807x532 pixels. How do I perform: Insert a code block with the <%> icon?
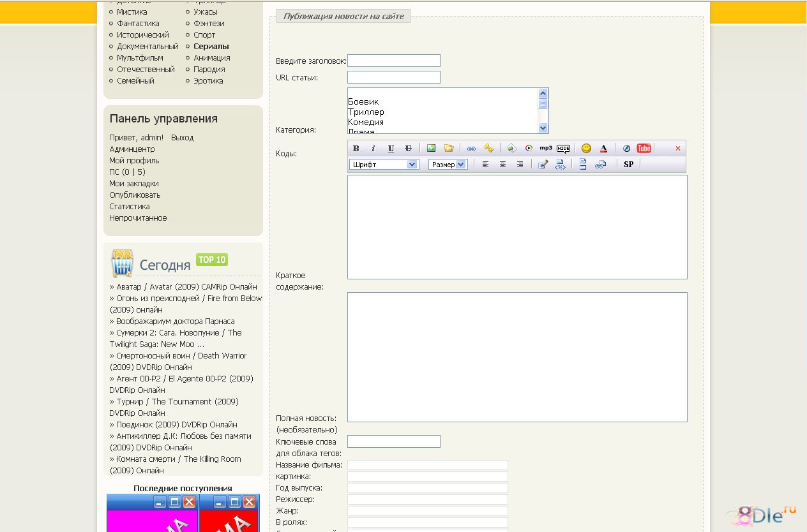coord(560,164)
